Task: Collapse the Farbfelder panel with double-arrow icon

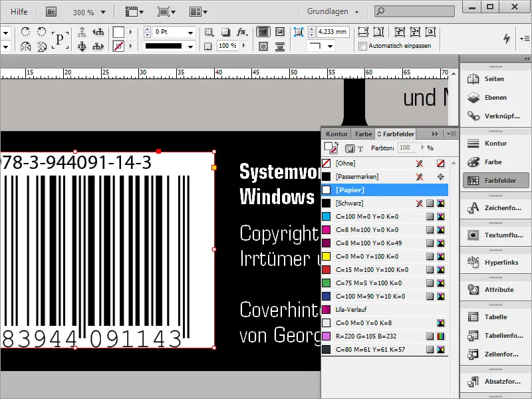Action: coord(435,134)
